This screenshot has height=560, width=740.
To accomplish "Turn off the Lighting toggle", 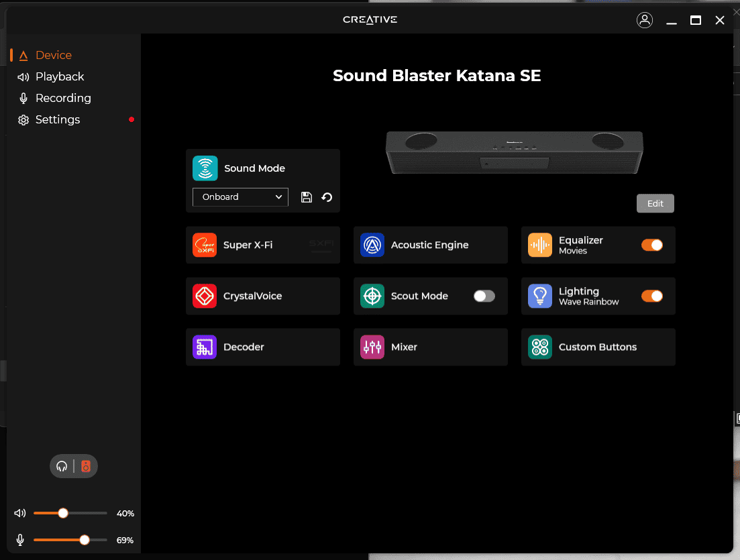I will (651, 296).
